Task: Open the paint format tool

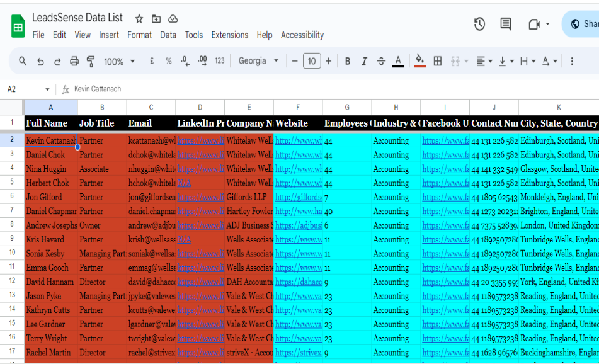Action: 91,61
